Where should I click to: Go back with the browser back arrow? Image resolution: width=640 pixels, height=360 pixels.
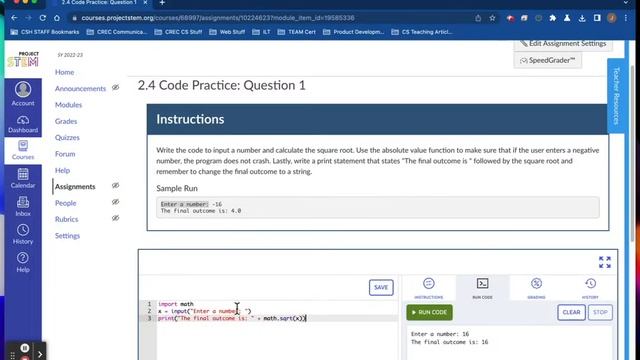tap(14, 18)
